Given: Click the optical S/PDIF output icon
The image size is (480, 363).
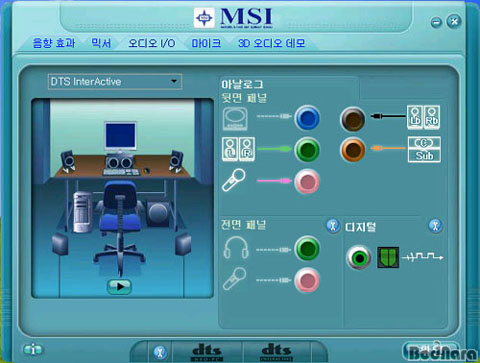Looking at the screenshot, I should tap(388, 257).
